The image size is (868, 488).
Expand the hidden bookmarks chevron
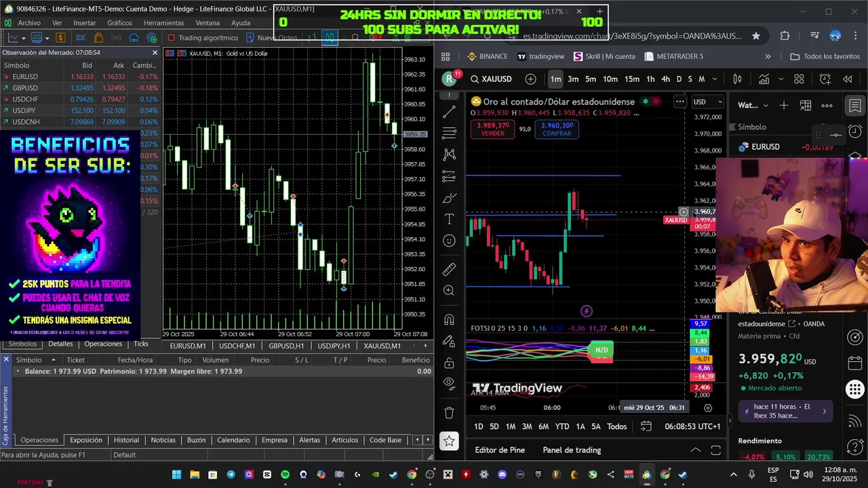768,56
